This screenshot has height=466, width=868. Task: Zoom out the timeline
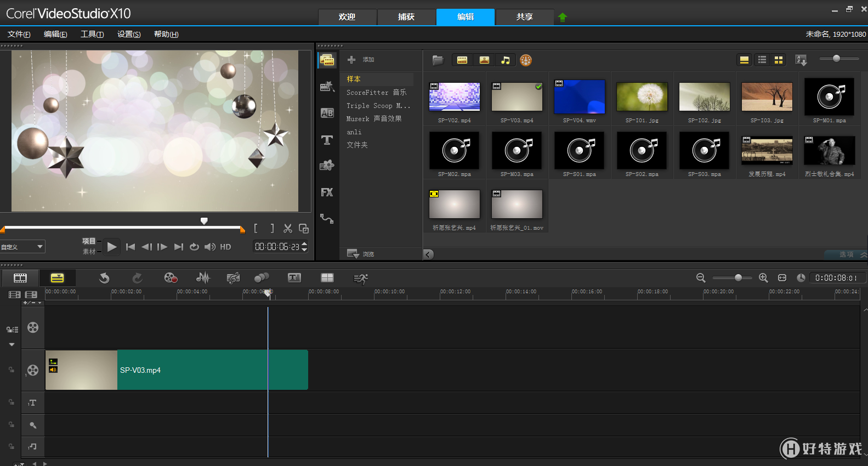(x=701, y=278)
